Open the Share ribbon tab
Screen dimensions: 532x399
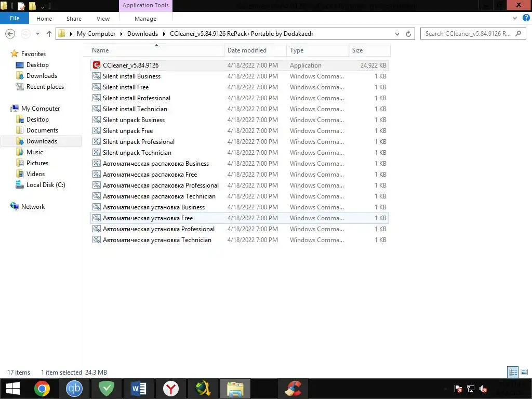[74, 19]
